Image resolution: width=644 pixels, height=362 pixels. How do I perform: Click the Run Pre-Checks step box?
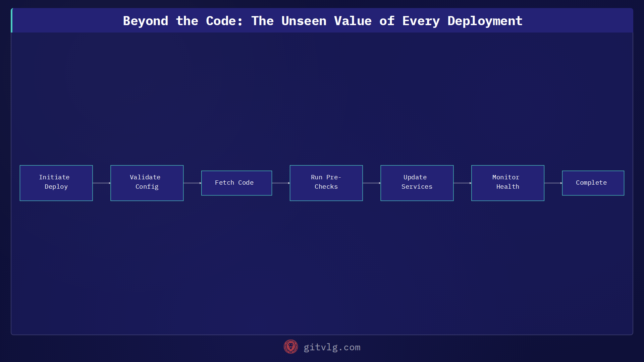[x=326, y=183]
